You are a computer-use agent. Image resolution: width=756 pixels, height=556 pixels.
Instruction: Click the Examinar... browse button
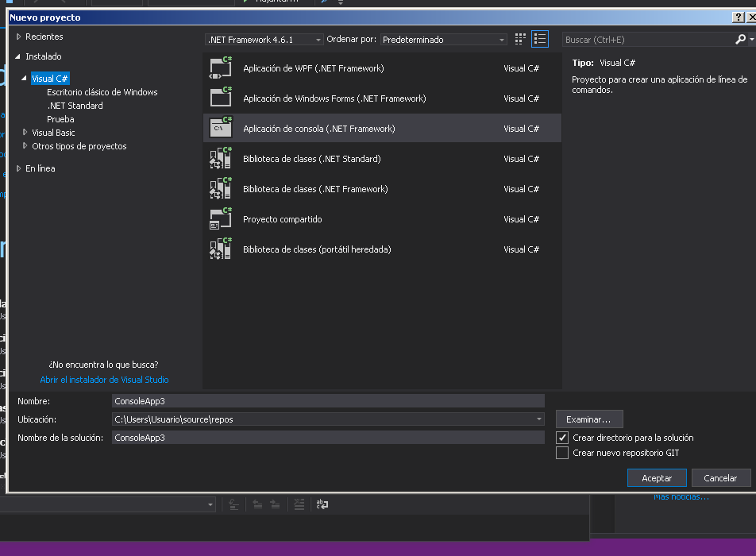coord(589,419)
